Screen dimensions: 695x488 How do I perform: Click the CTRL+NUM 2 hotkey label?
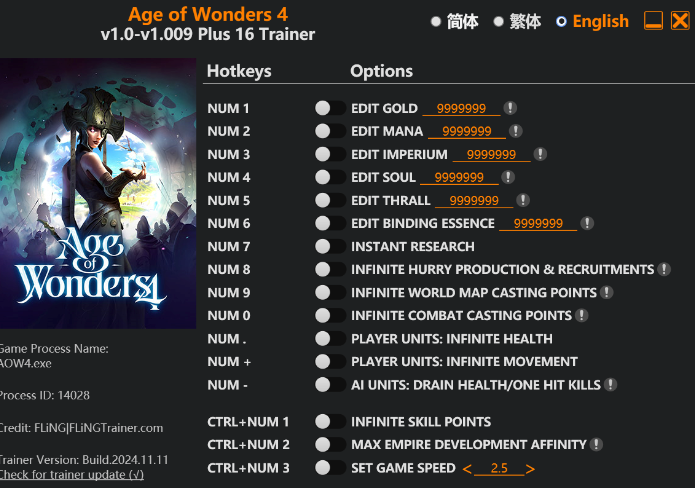click(248, 445)
